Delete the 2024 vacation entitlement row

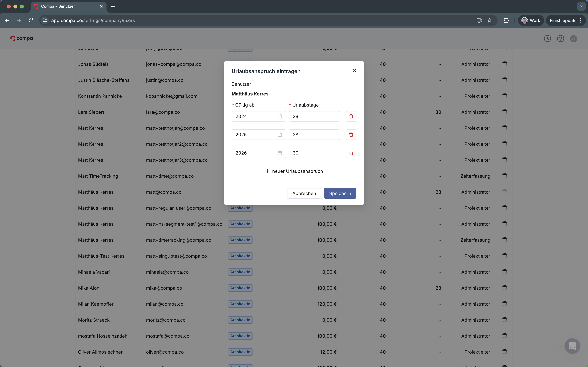point(351,116)
